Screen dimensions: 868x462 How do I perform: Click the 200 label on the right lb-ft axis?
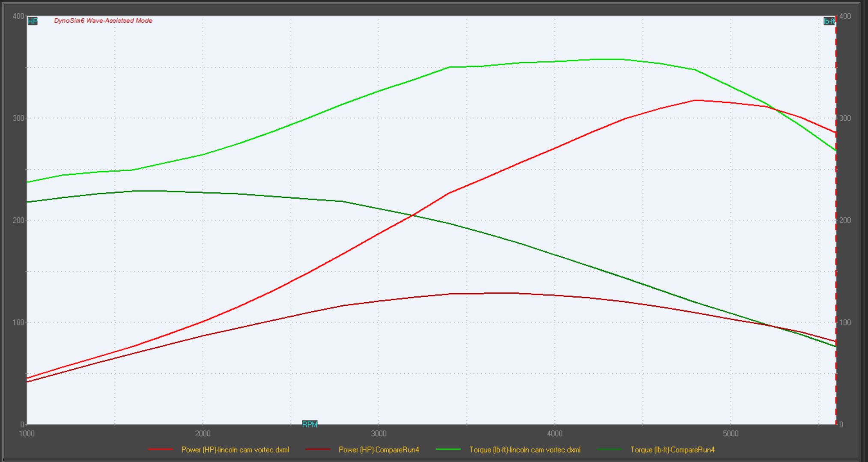coord(845,220)
